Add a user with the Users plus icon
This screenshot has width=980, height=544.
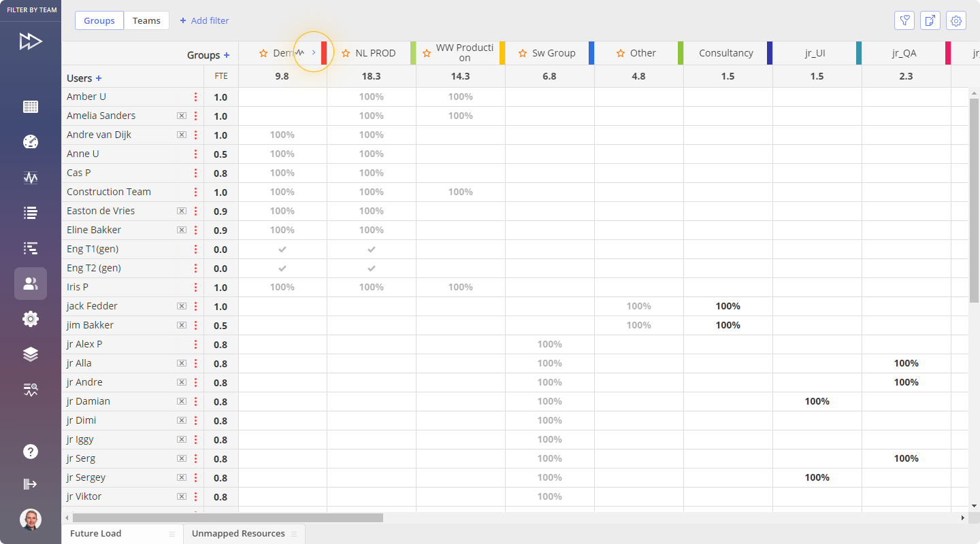[99, 78]
